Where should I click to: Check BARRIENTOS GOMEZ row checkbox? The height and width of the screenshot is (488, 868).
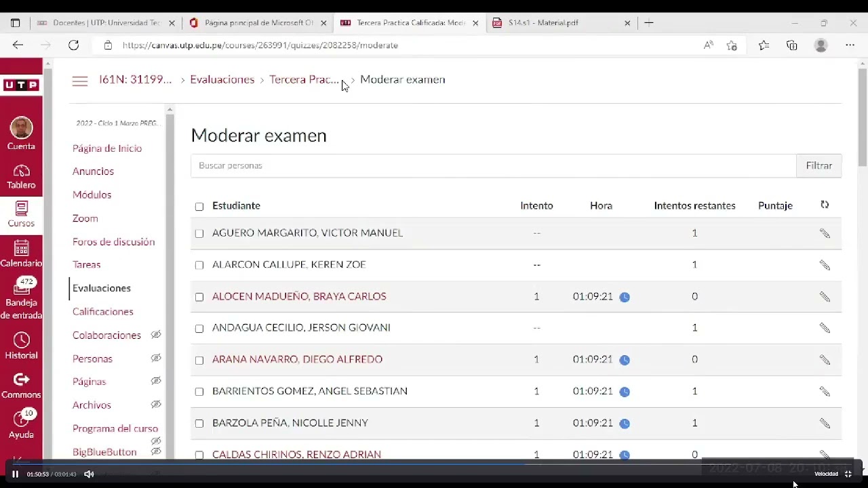(199, 392)
